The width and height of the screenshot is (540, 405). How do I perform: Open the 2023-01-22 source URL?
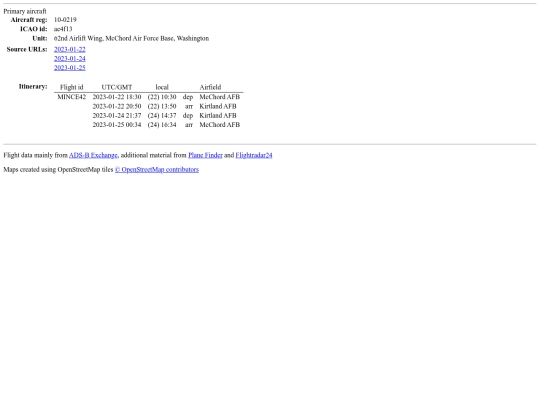tap(70, 49)
